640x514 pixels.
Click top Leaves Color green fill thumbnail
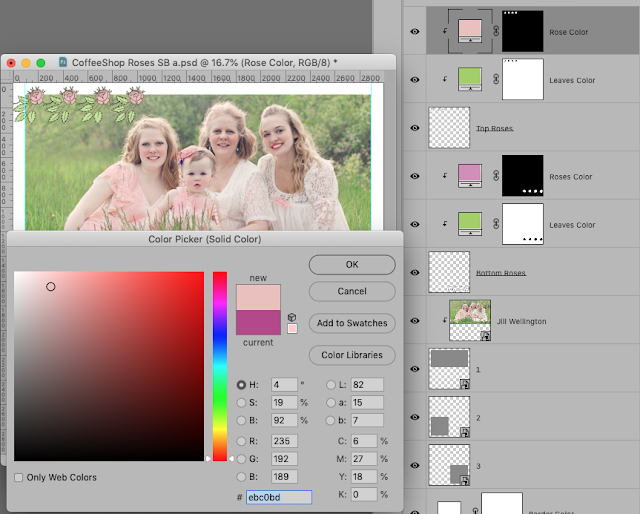470,79
